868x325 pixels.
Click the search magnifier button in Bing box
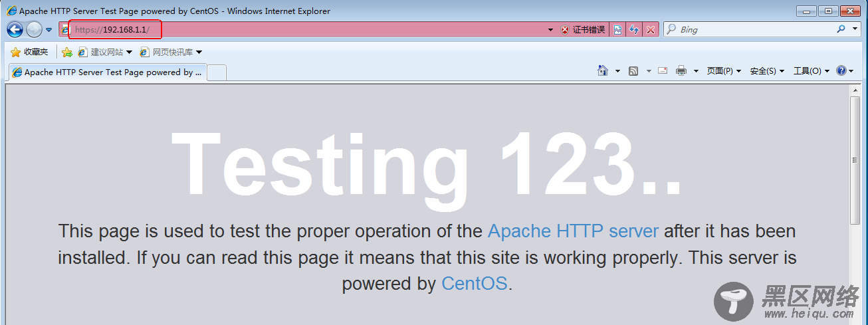(841, 30)
